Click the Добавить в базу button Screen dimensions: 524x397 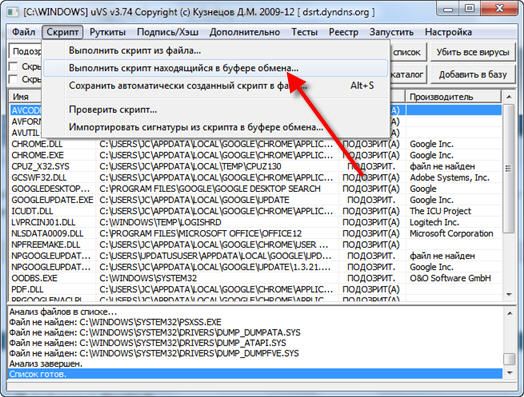[x=473, y=75]
